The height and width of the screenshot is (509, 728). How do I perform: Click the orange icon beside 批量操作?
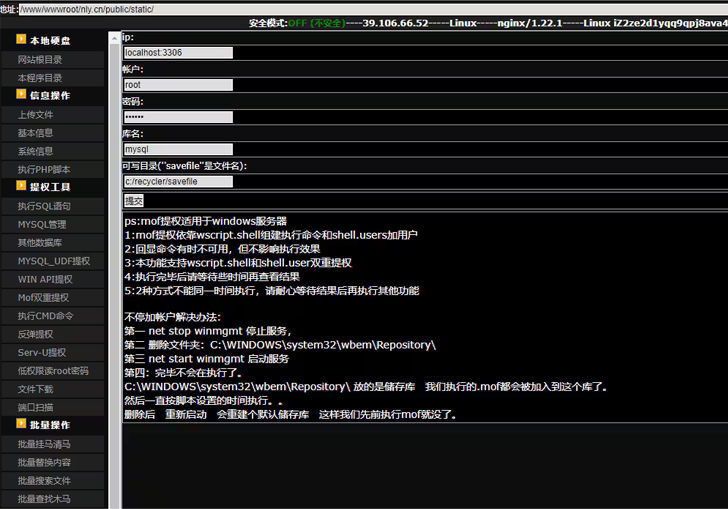(20, 425)
